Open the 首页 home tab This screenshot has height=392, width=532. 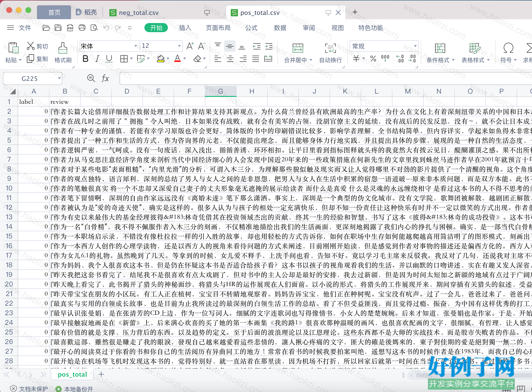click(x=54, y=12)
